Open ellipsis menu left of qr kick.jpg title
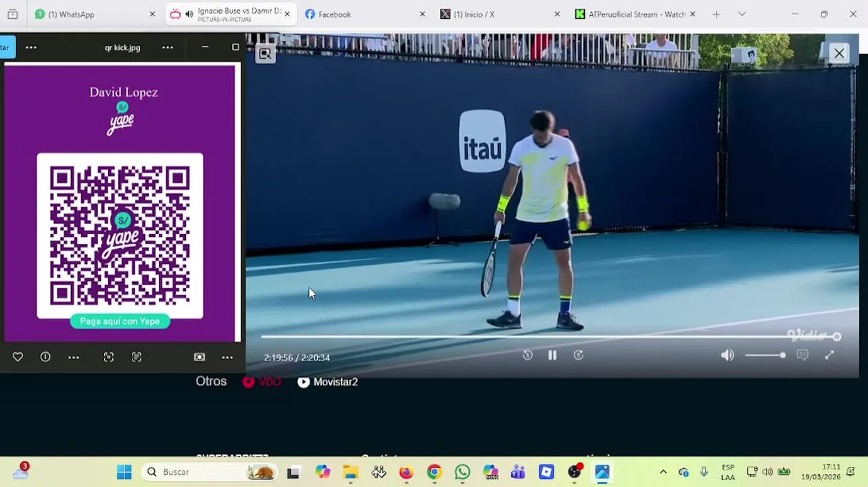The width and height of the screenshot is (868, 487). 31,47
